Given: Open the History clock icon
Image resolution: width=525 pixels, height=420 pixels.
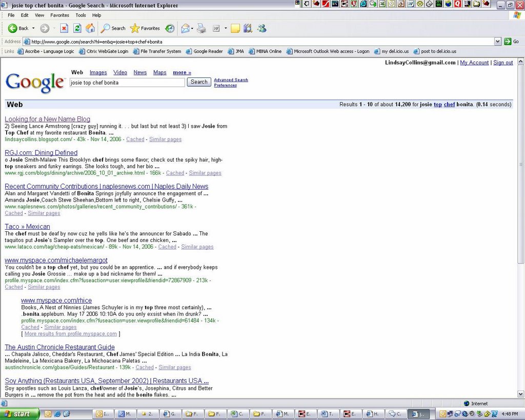Looking at the screenshot, I should click(x=170, y=29).
